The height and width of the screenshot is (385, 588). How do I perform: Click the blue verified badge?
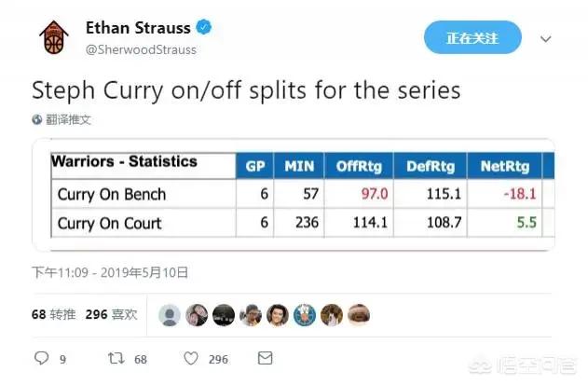click(204, 27)
